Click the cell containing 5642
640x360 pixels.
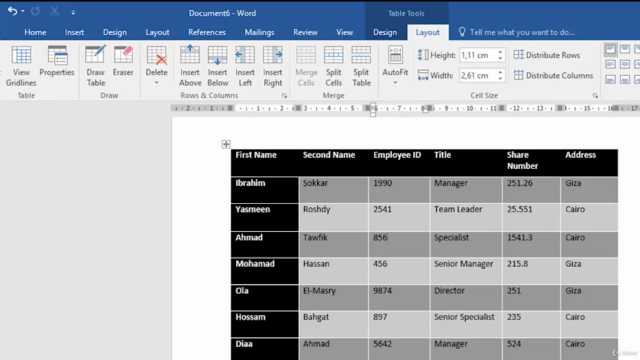point(399,349)
